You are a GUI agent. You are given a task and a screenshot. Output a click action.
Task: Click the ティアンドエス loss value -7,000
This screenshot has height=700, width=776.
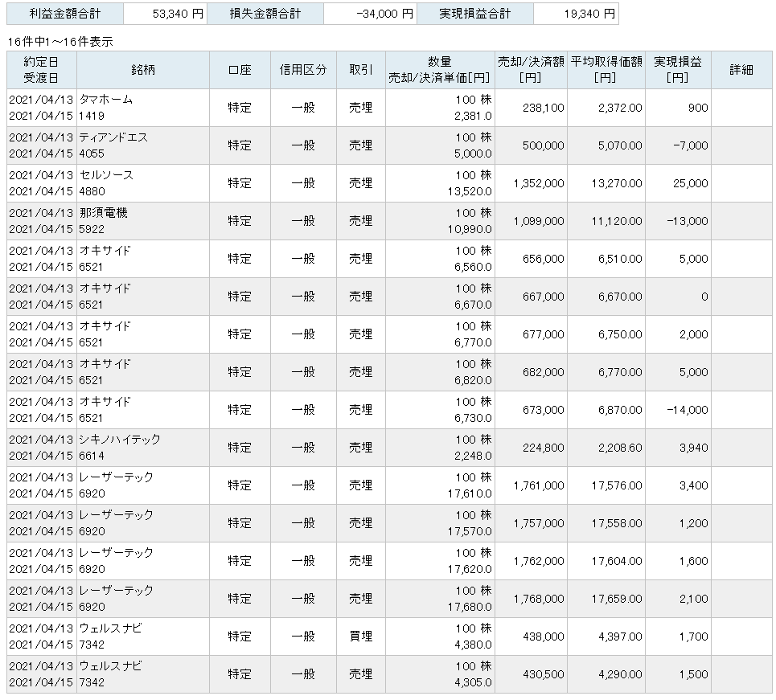(x=691, y=145)
